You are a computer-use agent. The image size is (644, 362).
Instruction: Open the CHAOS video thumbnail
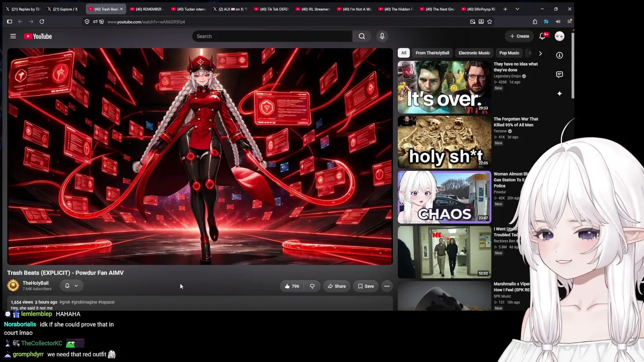tap(444, 197)
